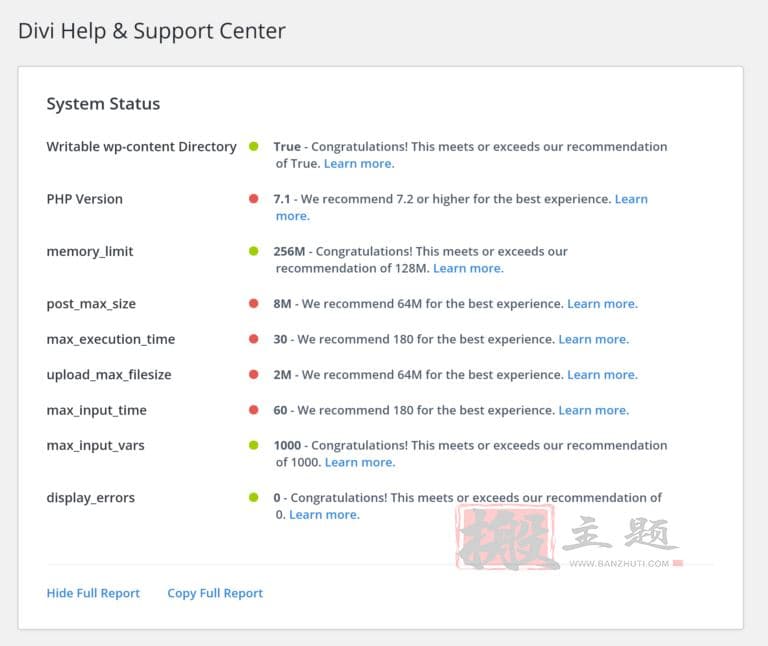Select the 60 max_input_time value
768x646 pixels.
280,410
